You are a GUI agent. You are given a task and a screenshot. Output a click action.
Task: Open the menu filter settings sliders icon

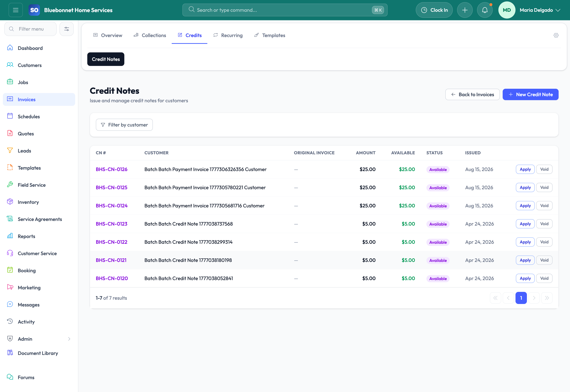(66, 29)
